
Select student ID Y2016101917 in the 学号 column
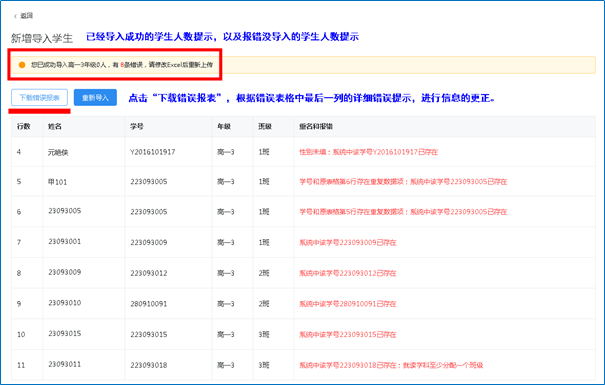point(152,152)
